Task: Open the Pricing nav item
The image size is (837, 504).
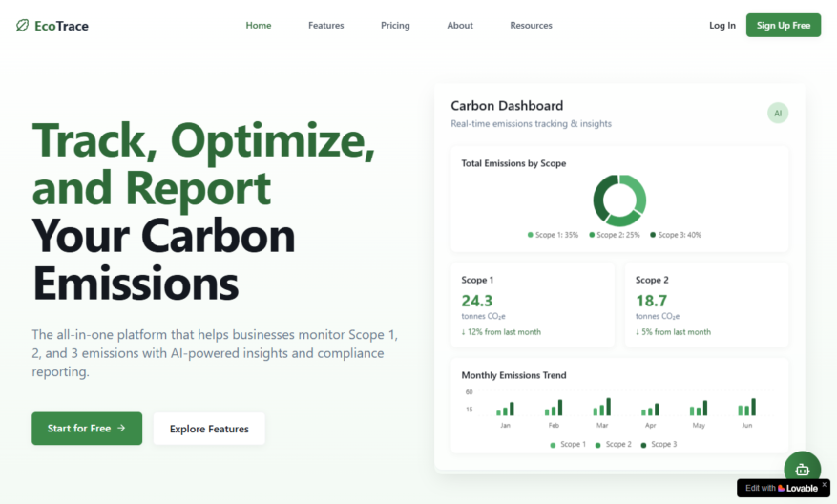Action: point(395,25)
